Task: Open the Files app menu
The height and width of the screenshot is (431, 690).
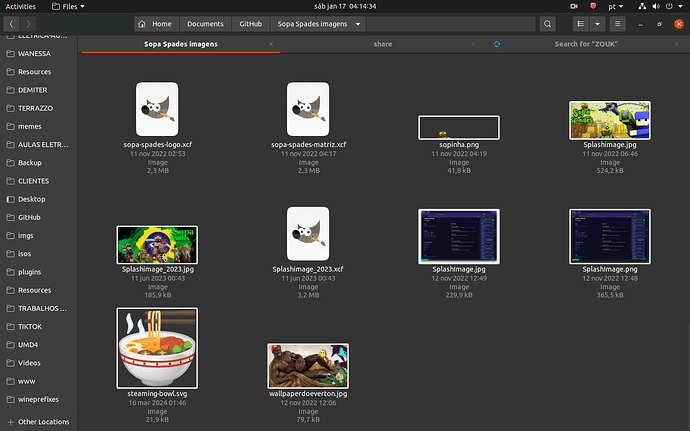Action: click(x=68, y=6)
